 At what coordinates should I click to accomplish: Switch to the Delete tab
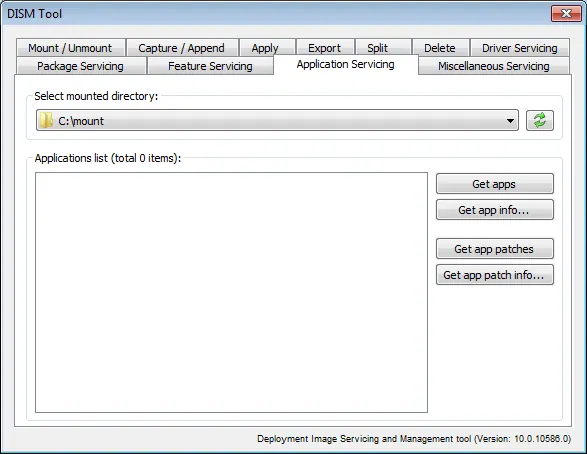(x=440, y=48)
